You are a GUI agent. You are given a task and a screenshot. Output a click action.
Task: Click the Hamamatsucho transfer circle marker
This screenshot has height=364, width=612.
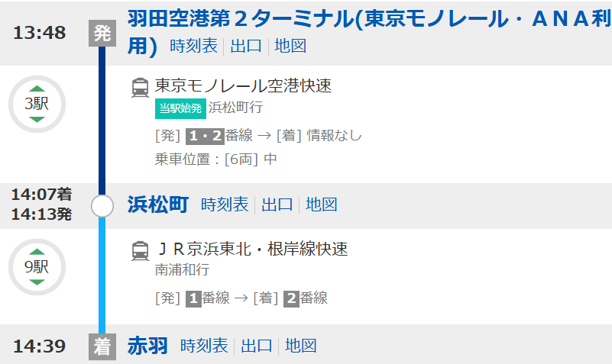102,206
